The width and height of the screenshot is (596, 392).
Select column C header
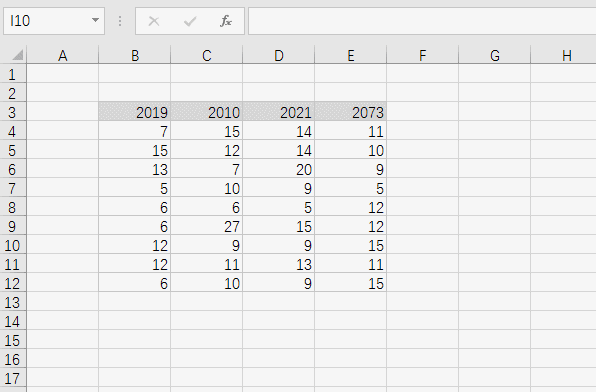(206, 56)
